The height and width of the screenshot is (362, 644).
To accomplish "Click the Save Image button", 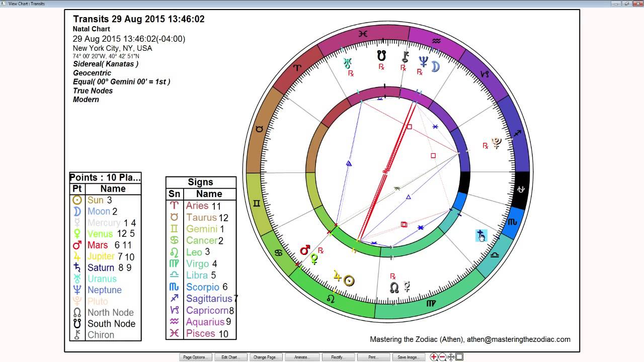I will point(409,357).
